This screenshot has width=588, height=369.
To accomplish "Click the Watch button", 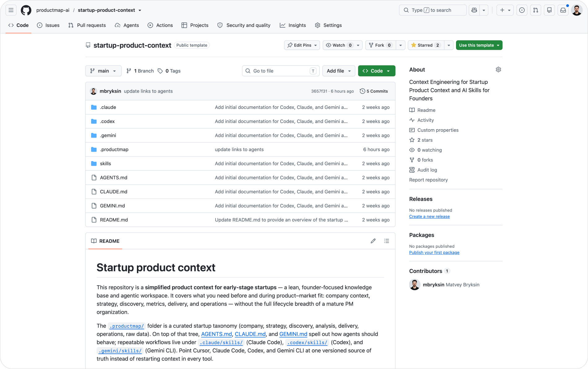I will (339, 45).
